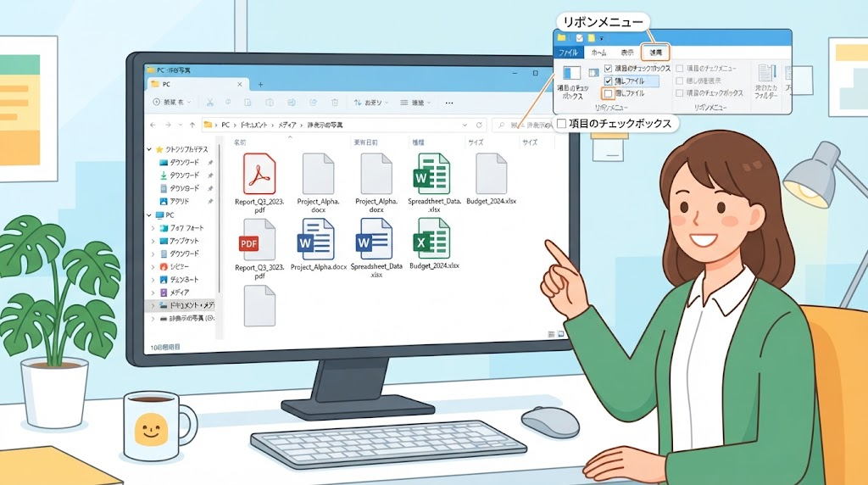868x485 pixels.
Task: Click the yellow folder icon in ribbon title bar
Action: (561, 37)
